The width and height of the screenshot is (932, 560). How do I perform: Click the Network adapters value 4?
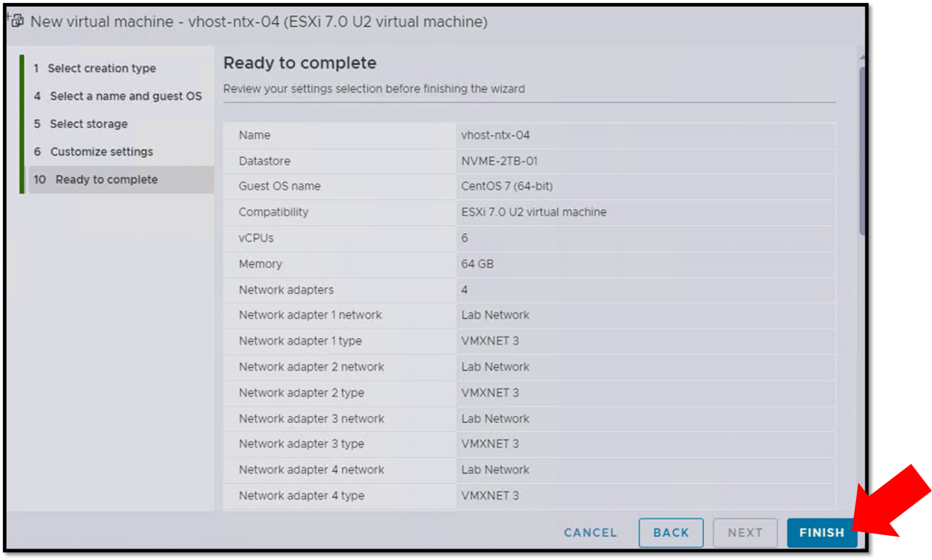(465, 290)
